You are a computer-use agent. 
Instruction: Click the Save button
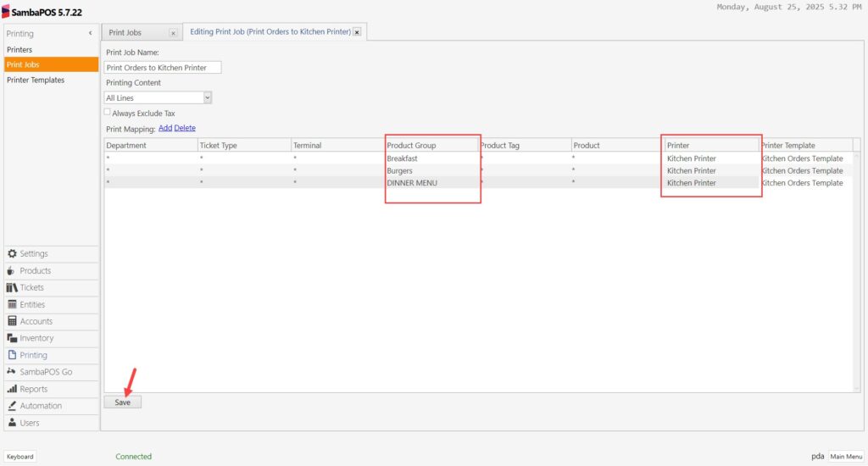pos(122,402)
